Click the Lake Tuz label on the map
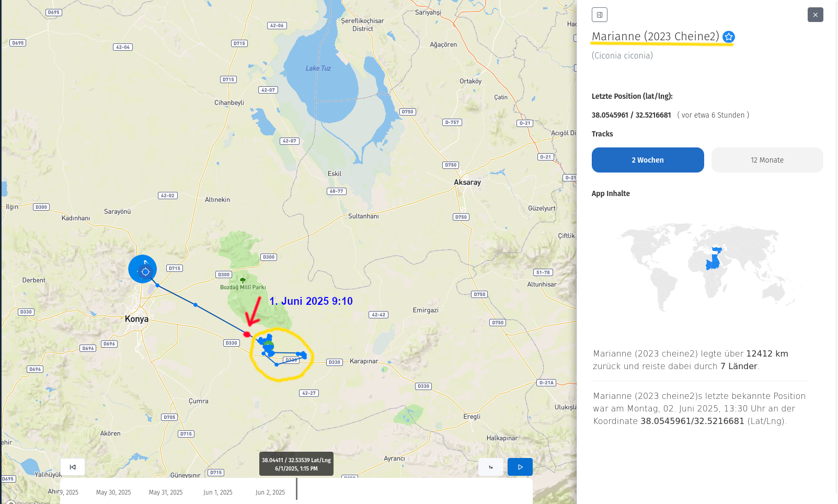The image size is (838, 504). click(x=318, y=68)
